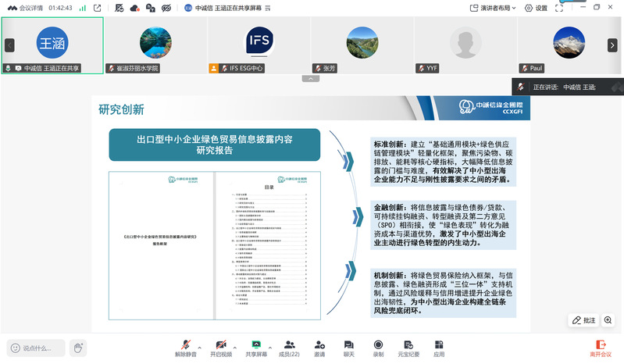The height and width of the screenshot is (364, 624).
Task: Toggle 开启视频 camera button
Action: (x=221, y=348)
